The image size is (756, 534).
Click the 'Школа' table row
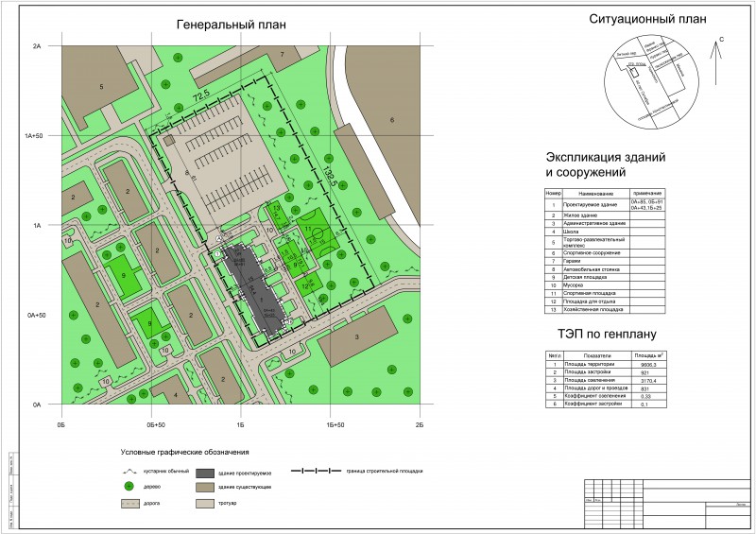point(605,232)
